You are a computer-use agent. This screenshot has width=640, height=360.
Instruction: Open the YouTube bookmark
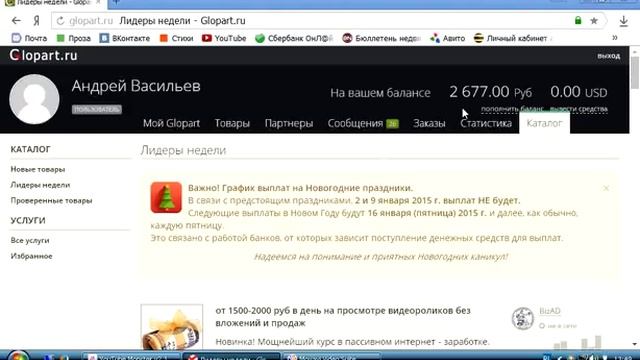coord(224,38)
